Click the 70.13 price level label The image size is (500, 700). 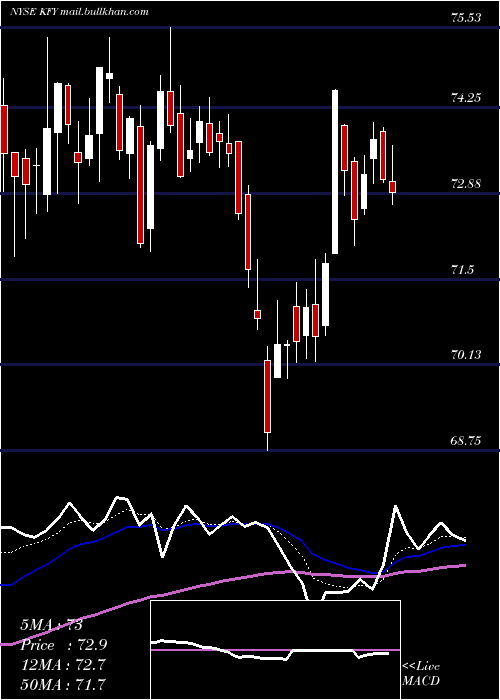tap(466, 355)
